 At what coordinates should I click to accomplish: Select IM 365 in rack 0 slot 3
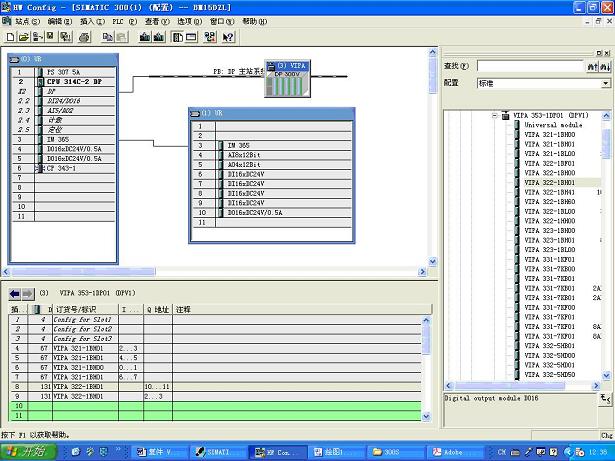64,139
